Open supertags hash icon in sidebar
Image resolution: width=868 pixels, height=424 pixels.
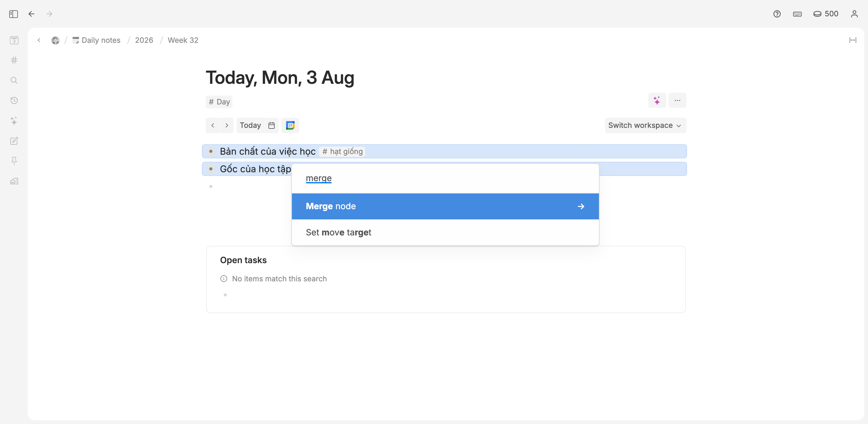tap(14, 60)
